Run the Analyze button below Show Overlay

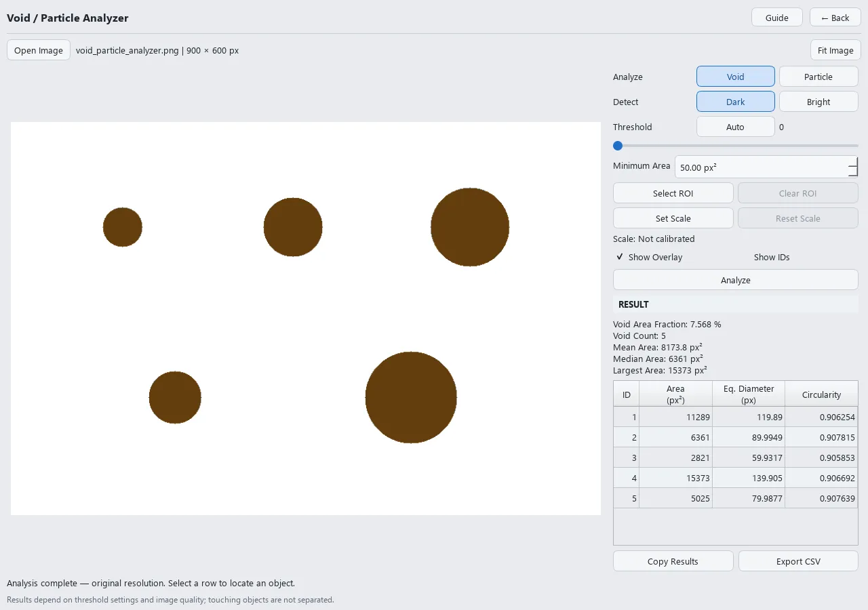736,280
